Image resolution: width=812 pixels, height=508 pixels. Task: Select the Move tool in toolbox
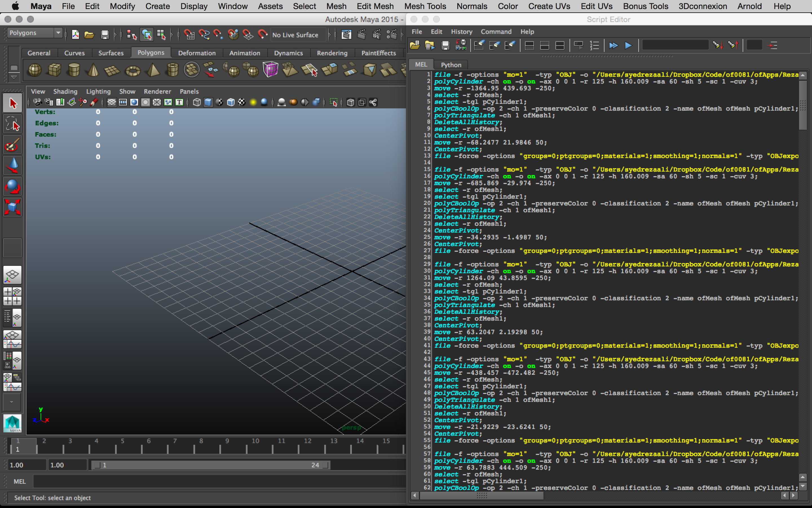pos(12,166)
